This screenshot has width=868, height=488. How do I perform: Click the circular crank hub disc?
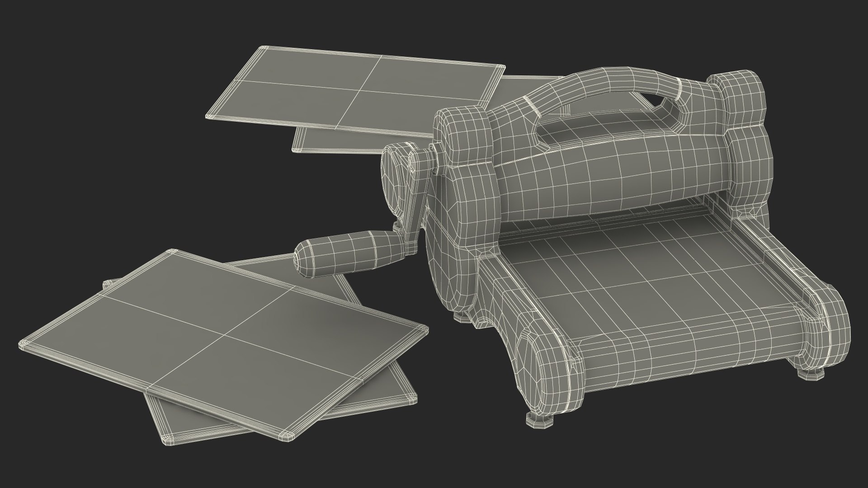pos(392,181)
